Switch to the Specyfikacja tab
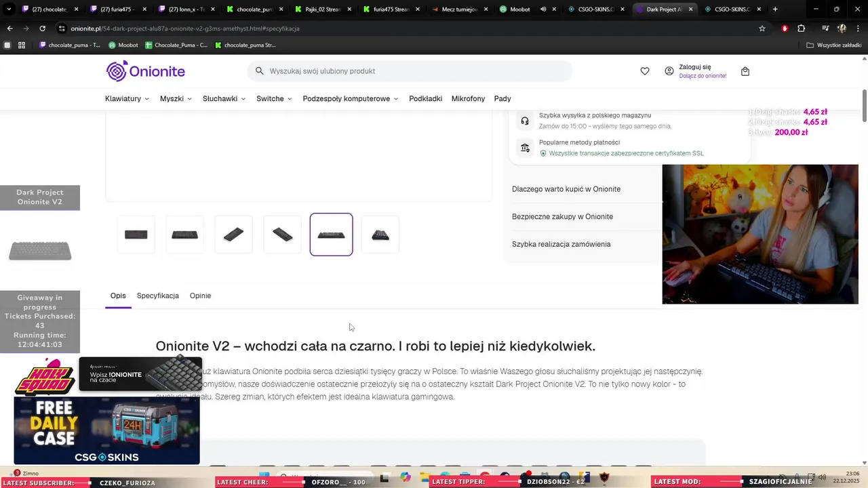This screenshot has width=868, height=488. pyautogui.click(x=158, y=296)
